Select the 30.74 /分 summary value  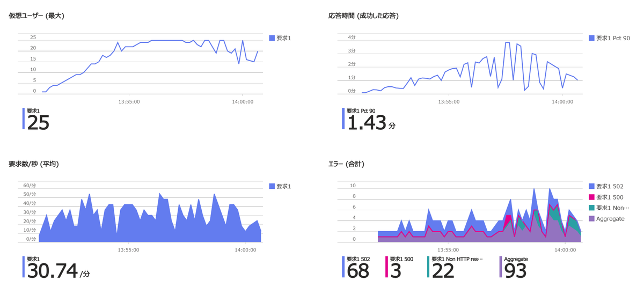click(x=58, y=271)
